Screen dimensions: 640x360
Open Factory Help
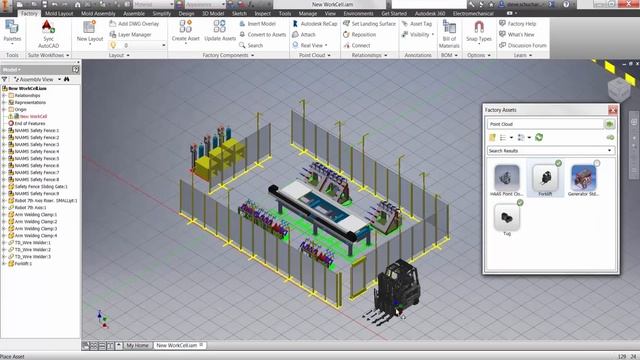(518, 24)
